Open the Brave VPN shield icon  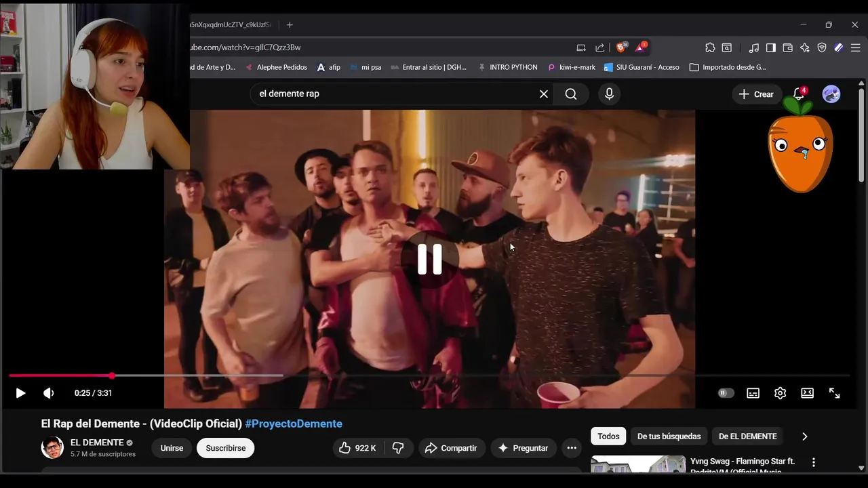(822, 47)
